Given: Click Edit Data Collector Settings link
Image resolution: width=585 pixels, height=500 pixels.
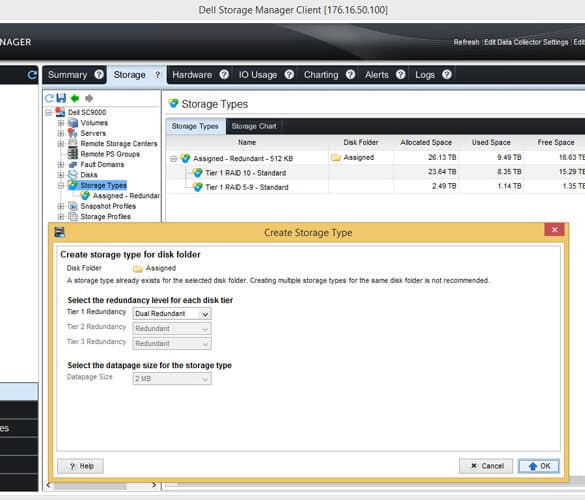Looking at the screenshot, I should 526,42.
